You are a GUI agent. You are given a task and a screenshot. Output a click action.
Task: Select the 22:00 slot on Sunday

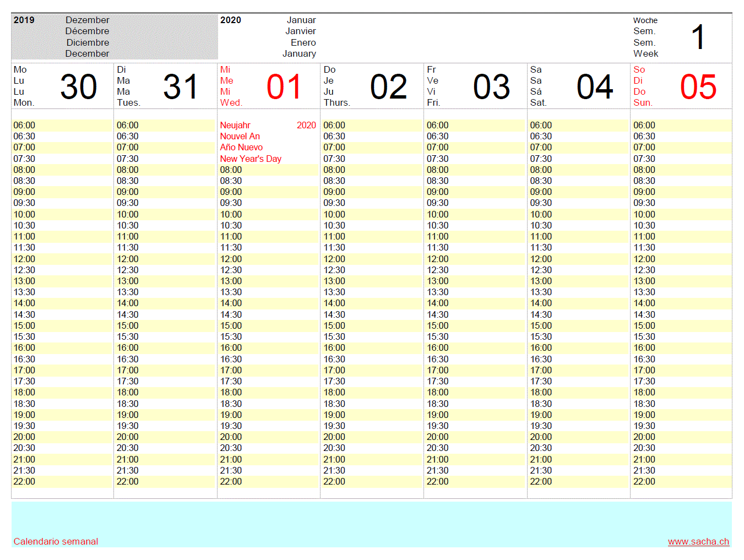pyautogui.click(x=681, y=482)
